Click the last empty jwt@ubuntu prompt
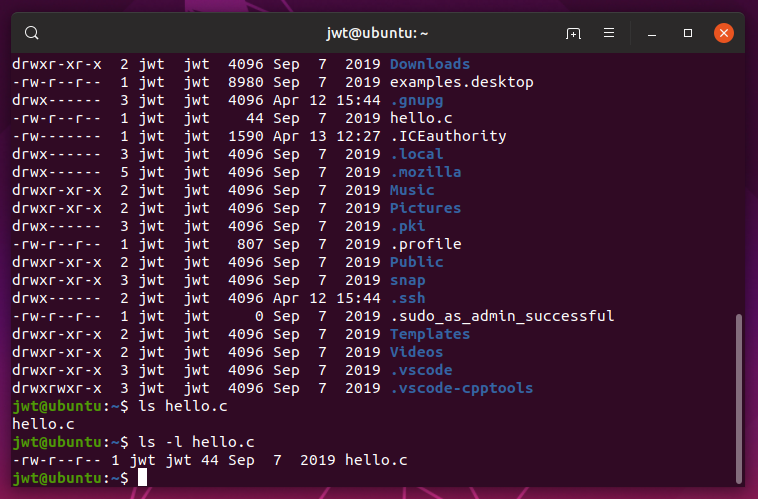The height and width of the screenshot is (499, 758). (70, 478)
